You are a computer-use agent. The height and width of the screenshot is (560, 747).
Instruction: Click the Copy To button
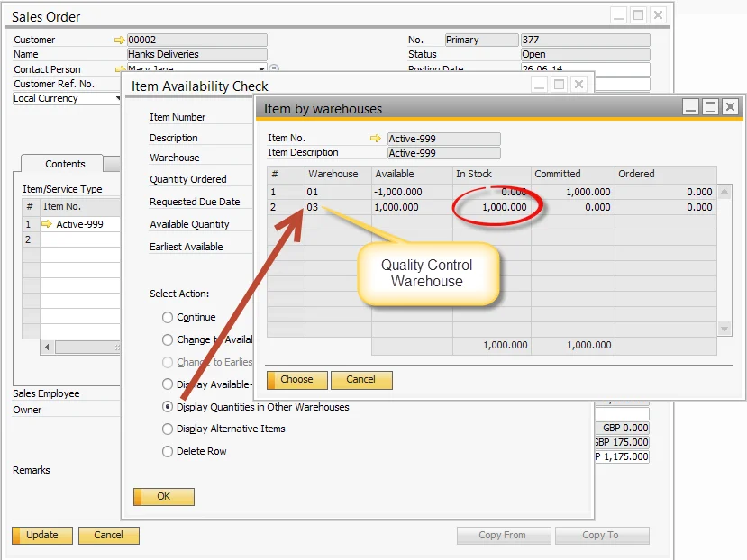[602, 535]
